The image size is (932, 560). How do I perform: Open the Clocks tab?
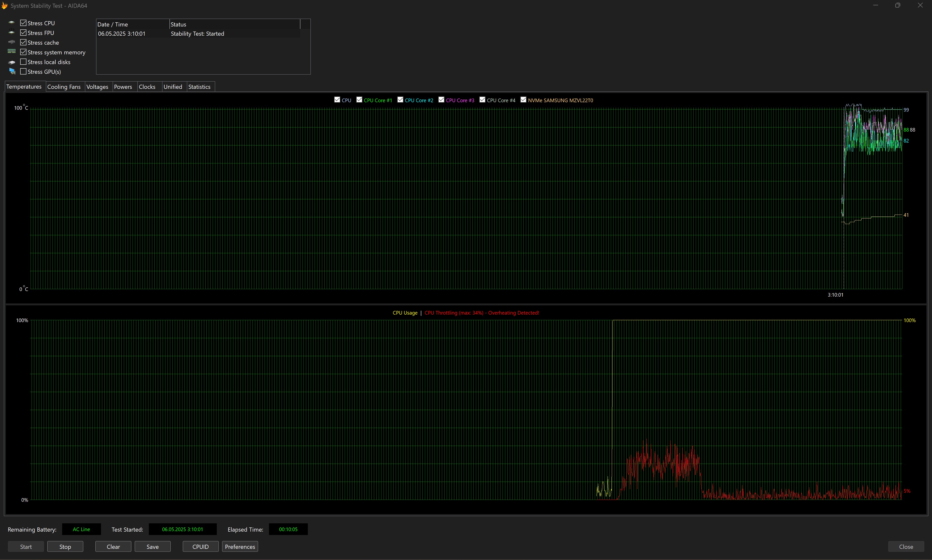[x=147, y=87]
